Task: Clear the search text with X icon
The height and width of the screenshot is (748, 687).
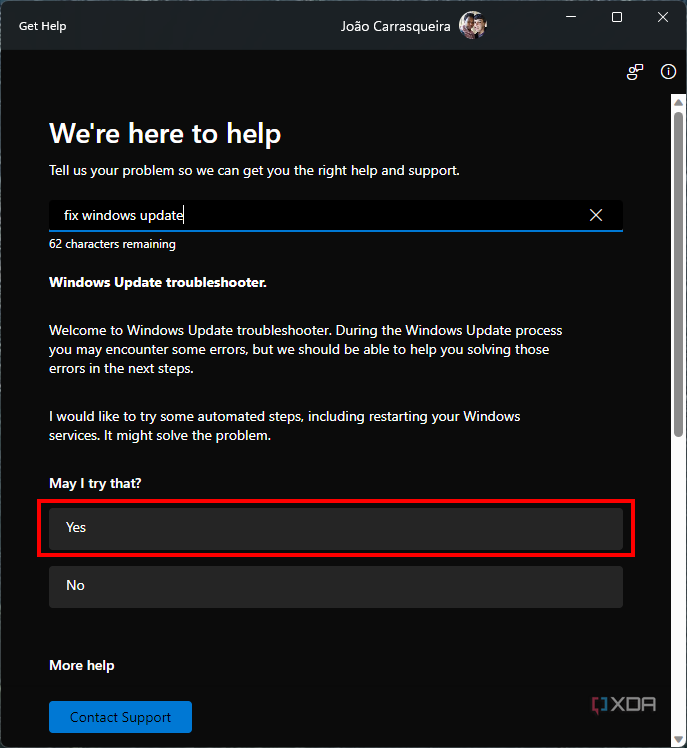Action: tap(595, 215)
